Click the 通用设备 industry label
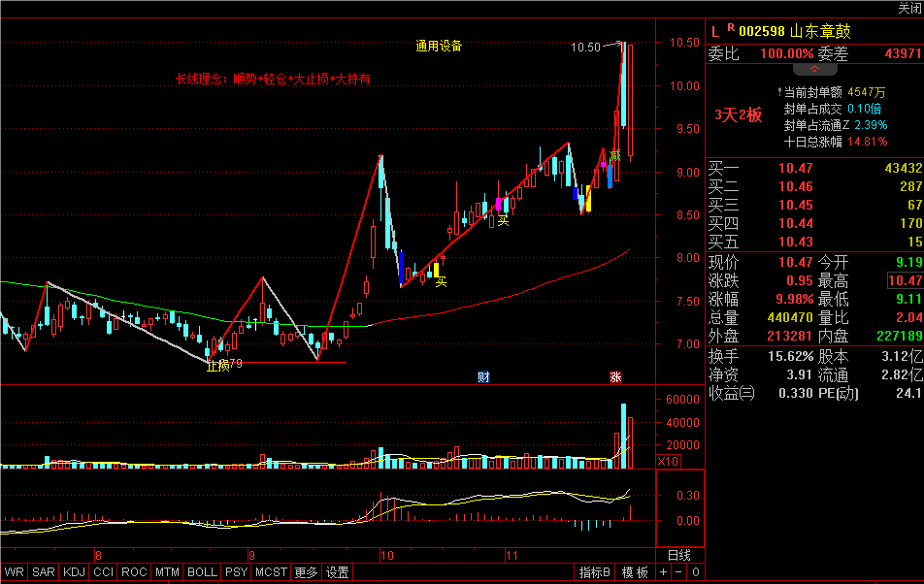The height and width of the screenshot is (584, 924). [x=439, y=46]
